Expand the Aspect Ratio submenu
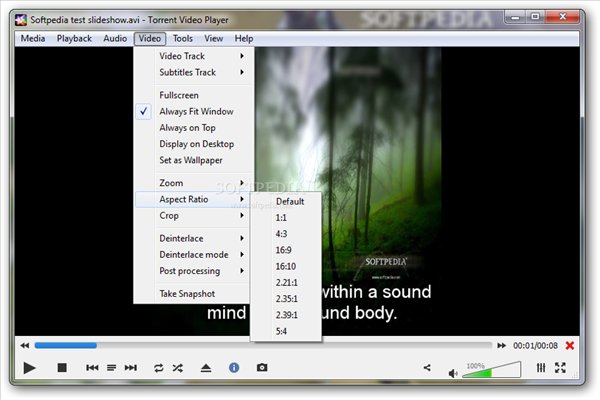 [193, 199]
